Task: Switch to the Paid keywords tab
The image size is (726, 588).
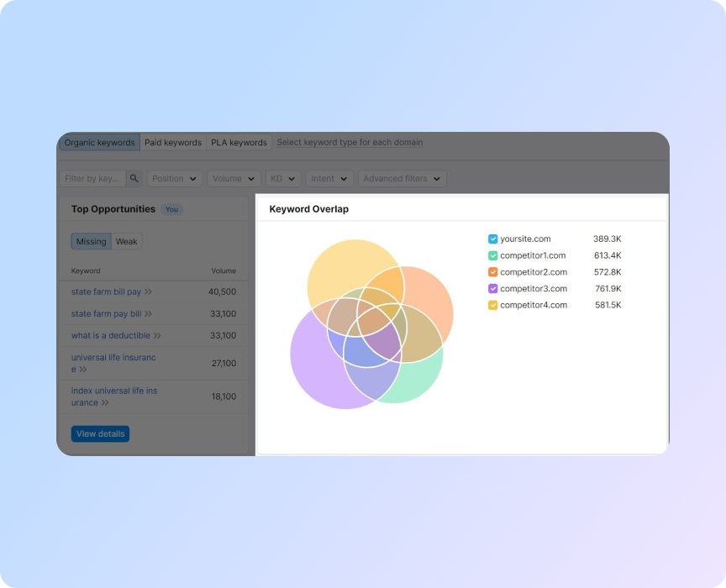Action: coord(173,143)
